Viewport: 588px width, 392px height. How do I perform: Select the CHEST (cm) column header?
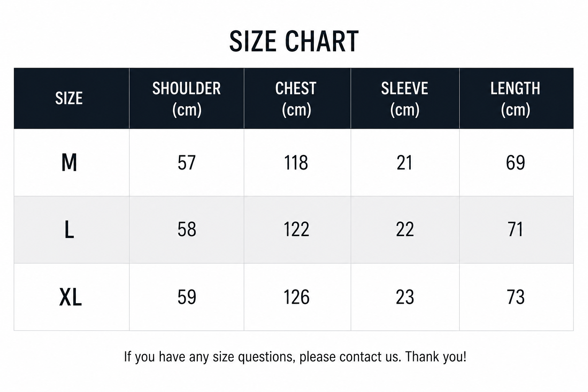pos(296,99)
